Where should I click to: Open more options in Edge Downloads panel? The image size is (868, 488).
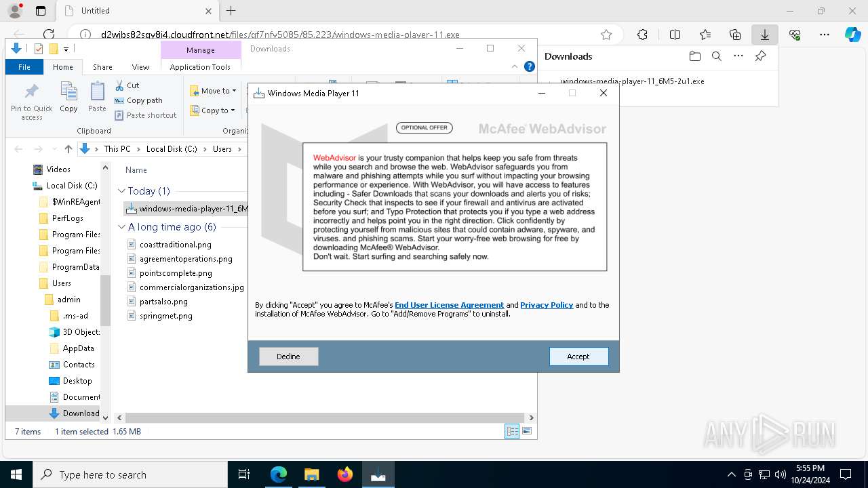pos(738,56)
